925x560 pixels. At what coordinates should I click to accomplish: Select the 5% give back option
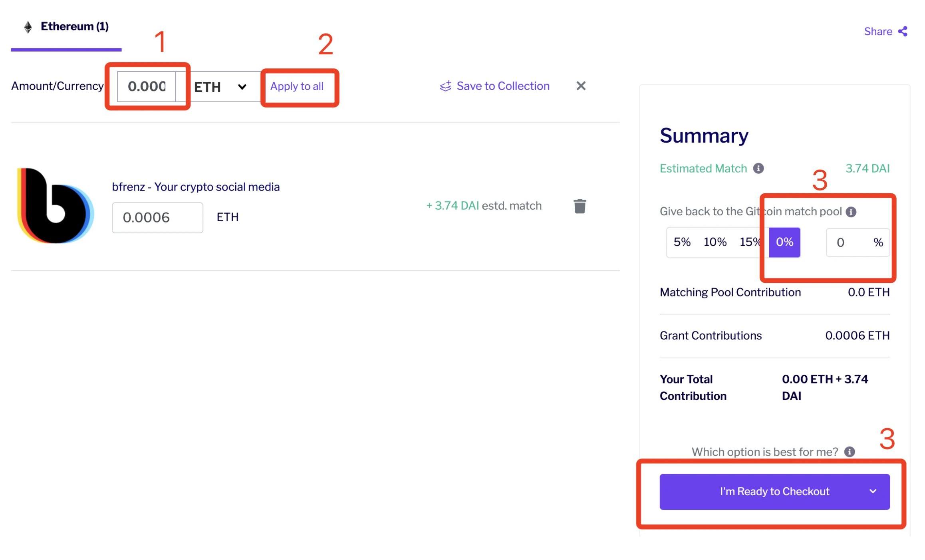682,242
